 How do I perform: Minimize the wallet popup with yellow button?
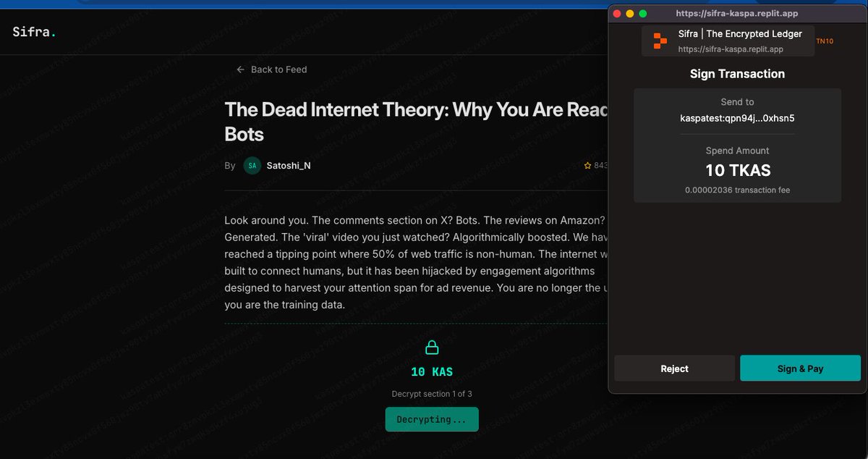coord(630,13)
